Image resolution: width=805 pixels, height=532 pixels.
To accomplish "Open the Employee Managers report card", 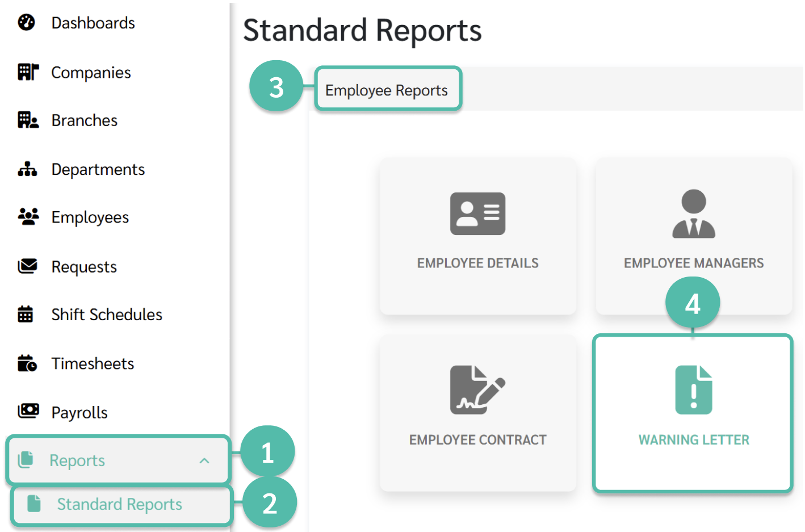I will pyautogui.click(x=694, y=236).
